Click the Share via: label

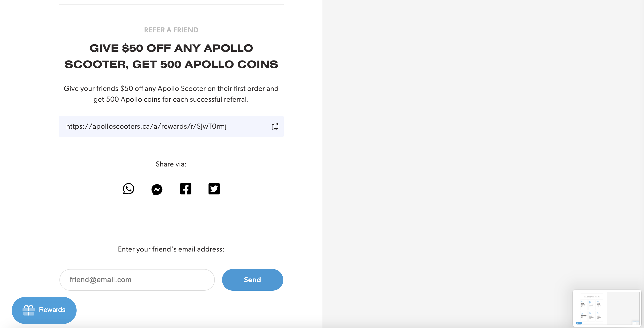click(171, 164)
